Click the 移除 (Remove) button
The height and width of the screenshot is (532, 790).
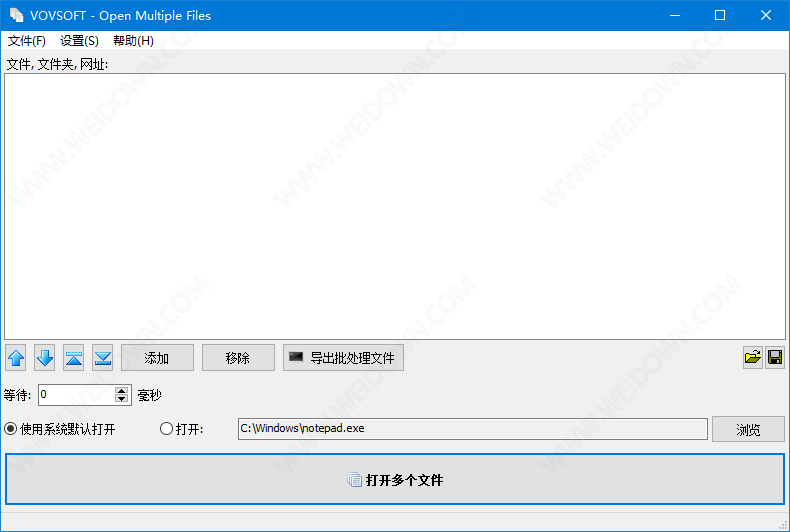pos(238,358)
